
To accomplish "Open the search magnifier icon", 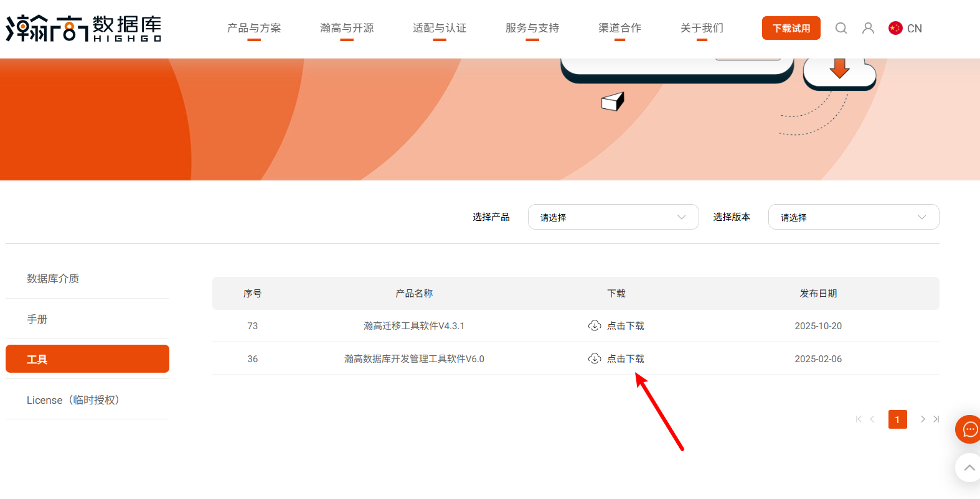I will pyautogui.click(x=841, y=28).
